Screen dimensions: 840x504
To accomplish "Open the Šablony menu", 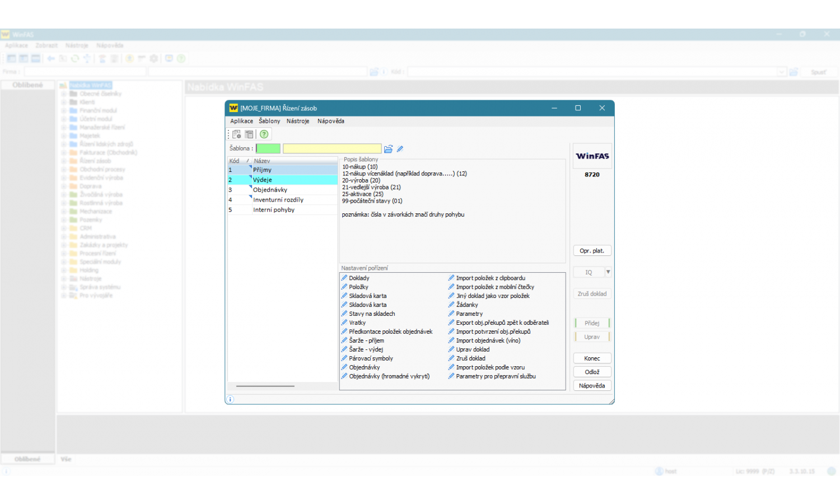I will click(269, 121).
